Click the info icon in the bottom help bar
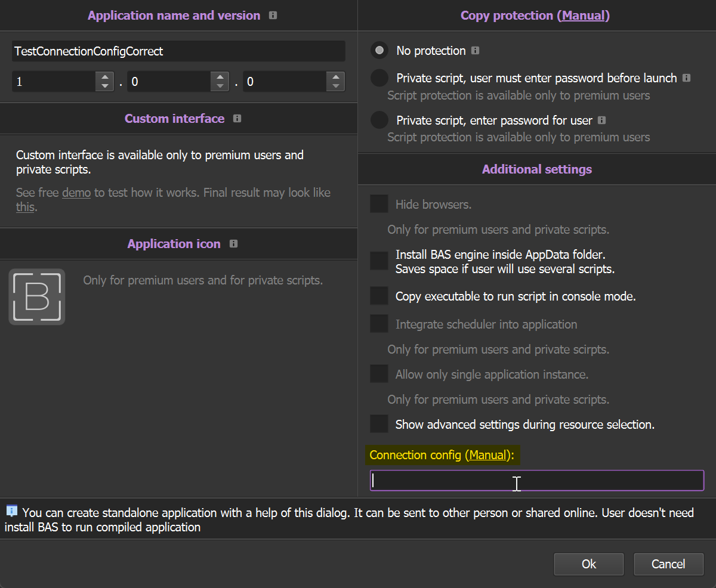 click(x=11, y=510)
